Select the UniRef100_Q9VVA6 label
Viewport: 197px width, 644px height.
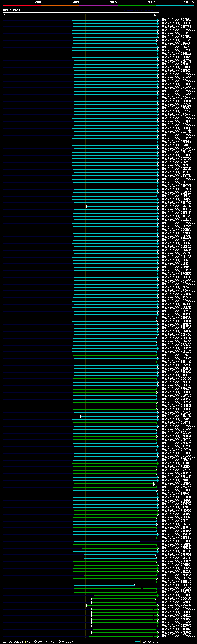(x=177, y=365)
